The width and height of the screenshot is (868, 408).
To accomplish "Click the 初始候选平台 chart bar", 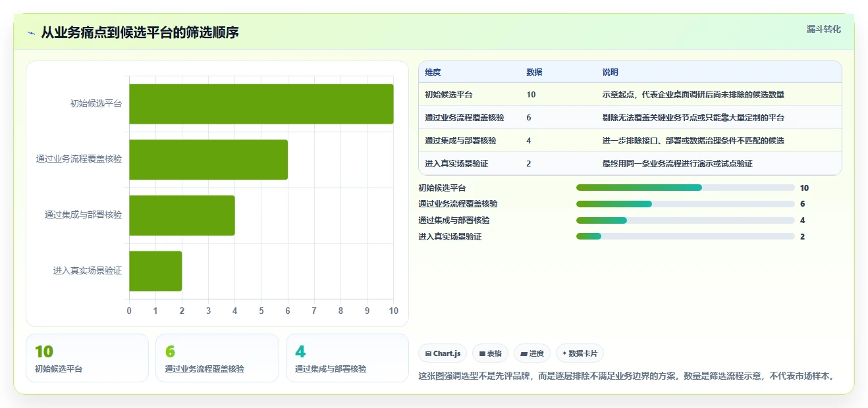I will pos(261,104).
